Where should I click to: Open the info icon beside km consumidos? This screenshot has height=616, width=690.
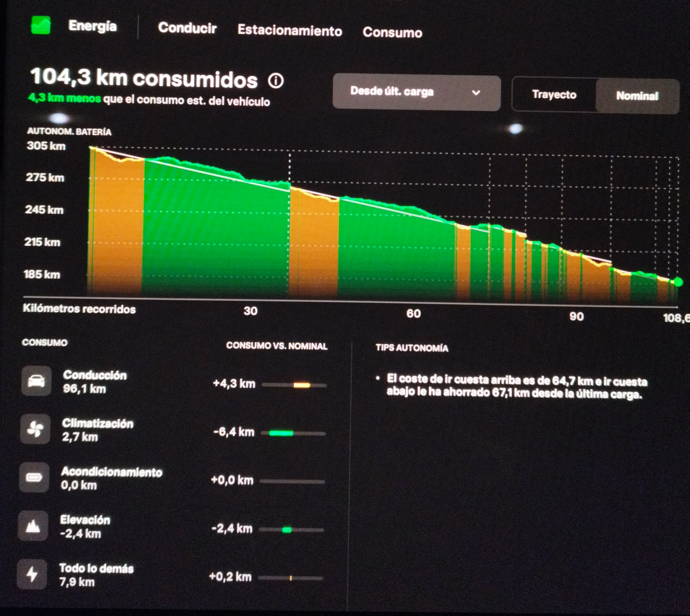275,81
